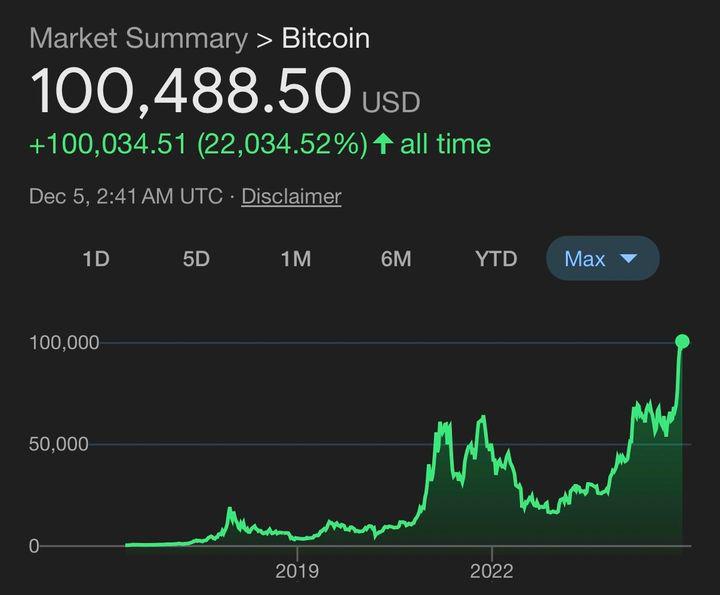This screenshot has height=595, width=720.
Task: Click the Market Summary breadcrumb
Action: pyautogui.click(x=138, y=39)
